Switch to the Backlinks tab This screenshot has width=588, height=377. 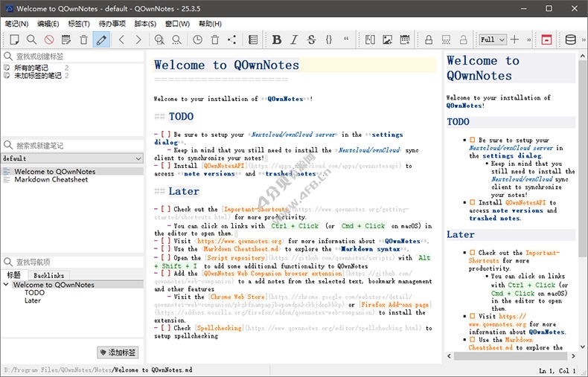coord(48,275)
